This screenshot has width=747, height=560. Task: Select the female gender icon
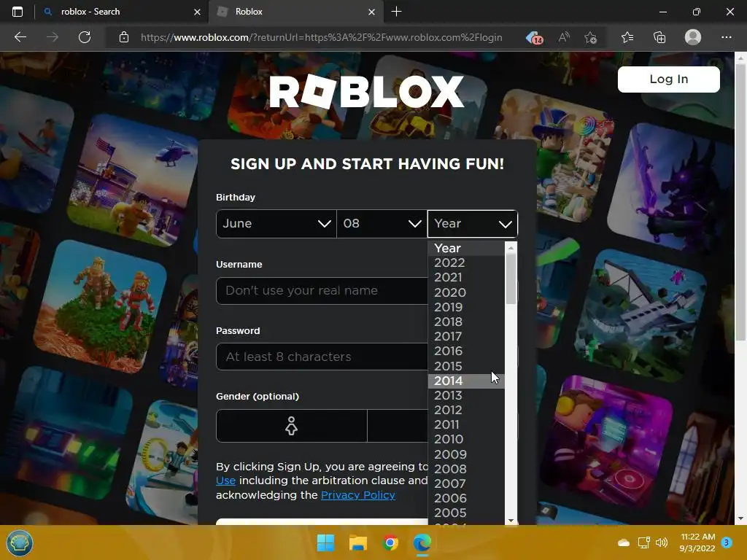click(x=291, y=426)
